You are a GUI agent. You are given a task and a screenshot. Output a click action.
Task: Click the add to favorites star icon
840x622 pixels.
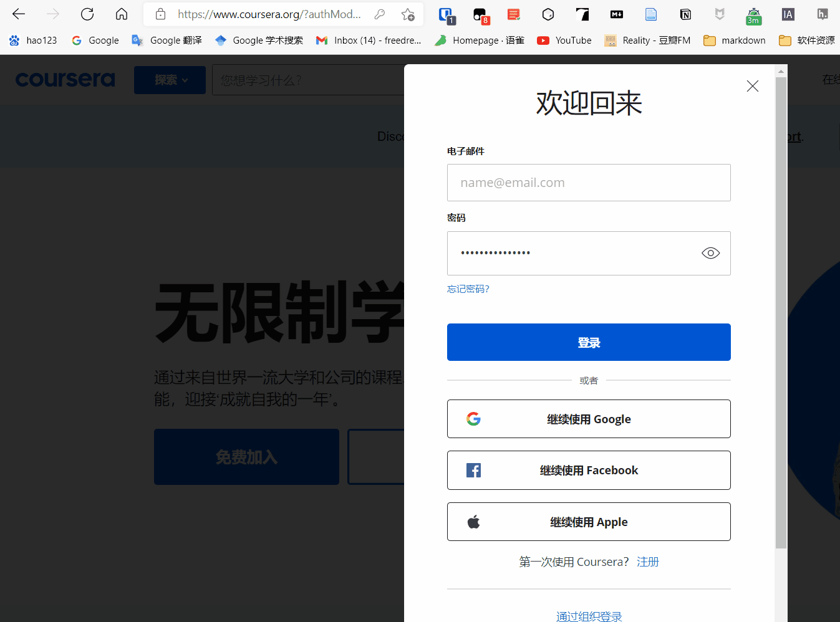408,14
